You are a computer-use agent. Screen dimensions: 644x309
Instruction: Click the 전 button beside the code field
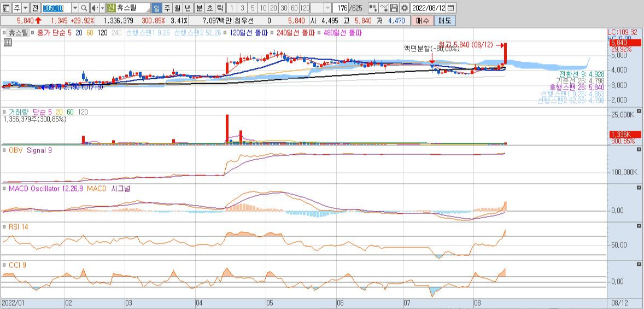tap(35, 8)
